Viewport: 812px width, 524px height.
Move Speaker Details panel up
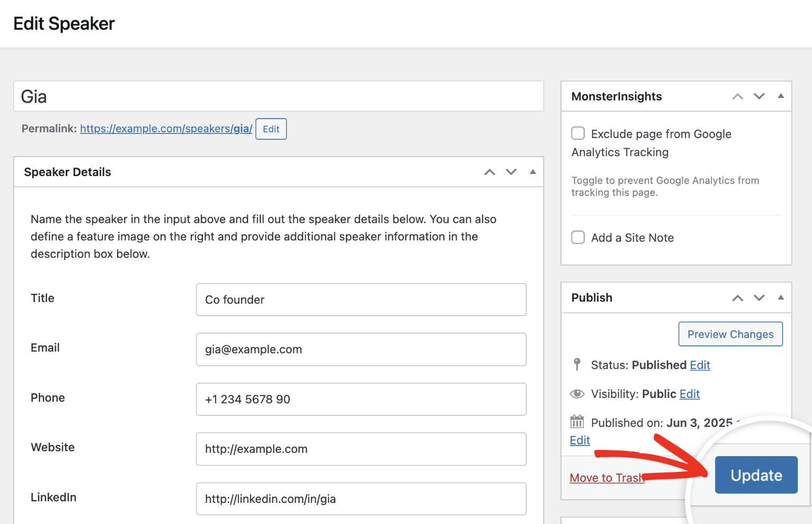490,172
